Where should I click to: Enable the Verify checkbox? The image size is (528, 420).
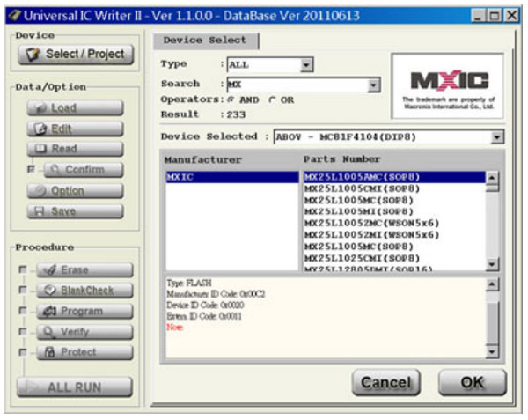coord(23,331)
